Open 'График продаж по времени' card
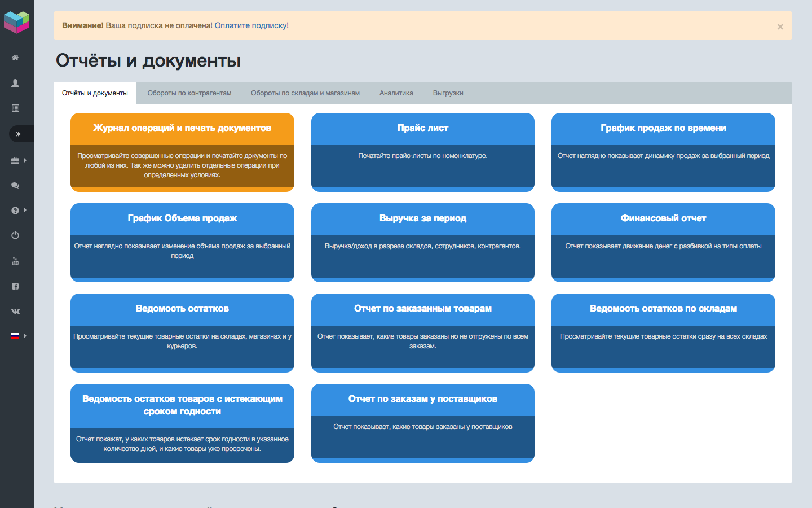This screenshot has width=812, height=508. [x=663, y=152]
